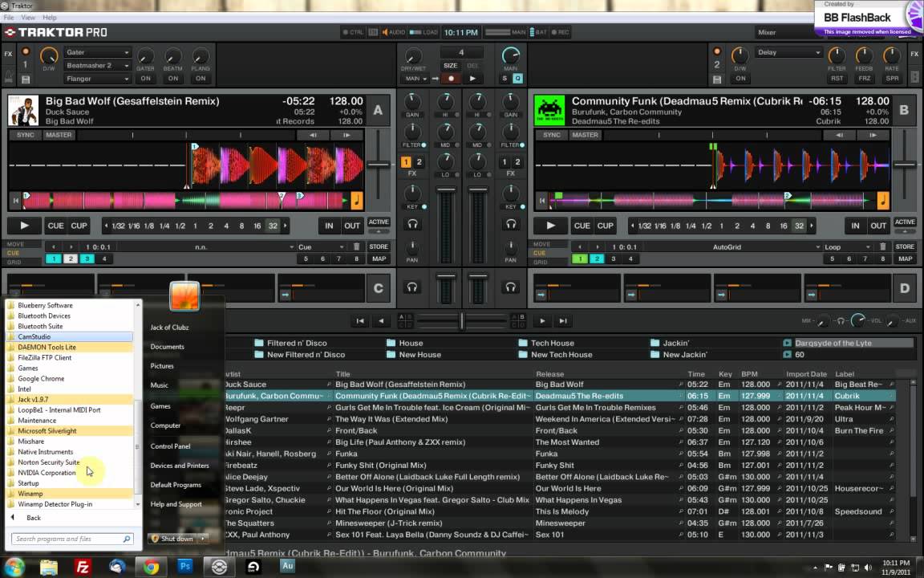Click the Search programs and files field
Screen dimensions: 924x578
72,539
